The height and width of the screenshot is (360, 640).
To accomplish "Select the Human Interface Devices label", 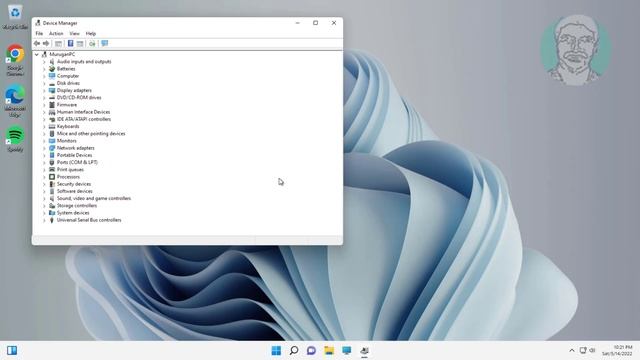I will pyautogui.click(x=83, y=112).
